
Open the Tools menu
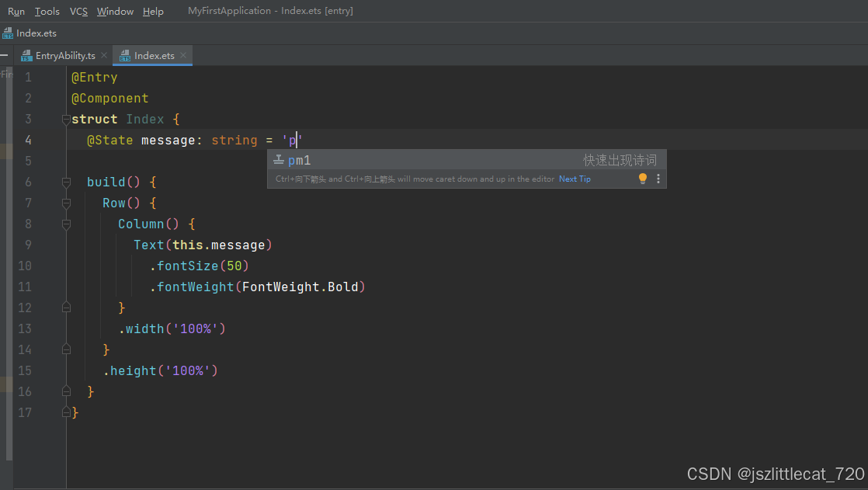click(47, 11)
